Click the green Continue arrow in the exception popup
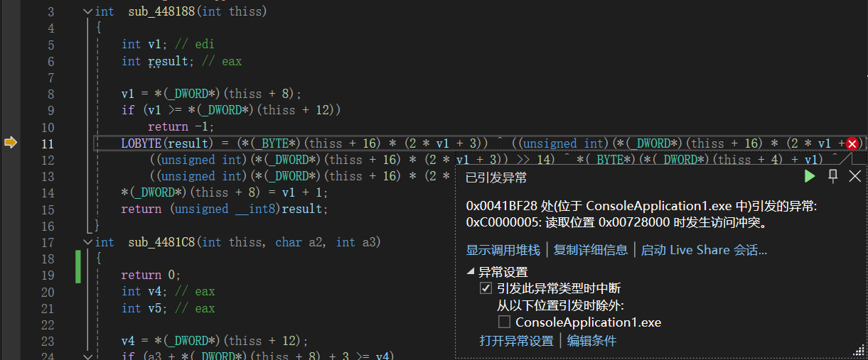This screenshot has width=868, height=360. [x=809, y=176]
